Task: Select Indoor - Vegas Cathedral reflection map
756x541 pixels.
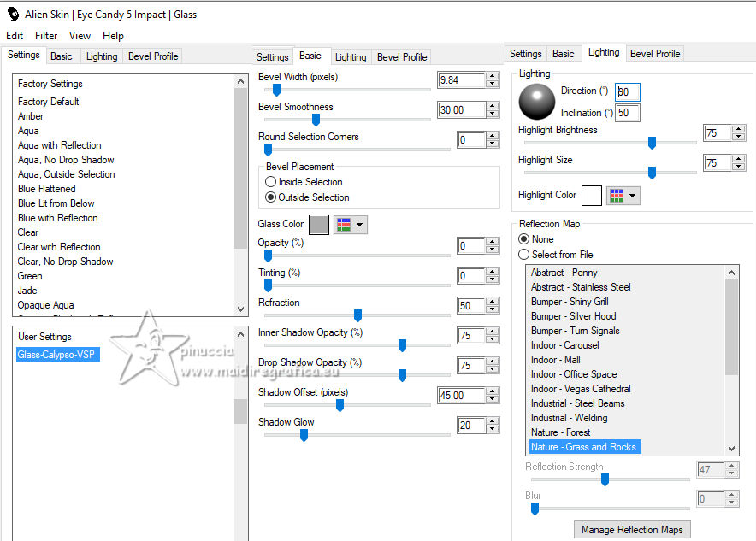Action: click(x=581, y=389)
